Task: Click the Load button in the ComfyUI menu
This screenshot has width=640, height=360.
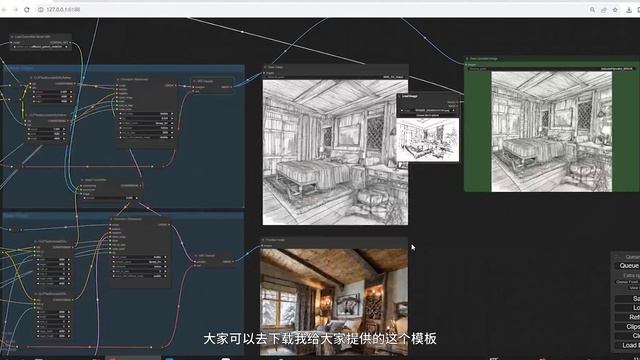Action: click(x=627, y=308)
